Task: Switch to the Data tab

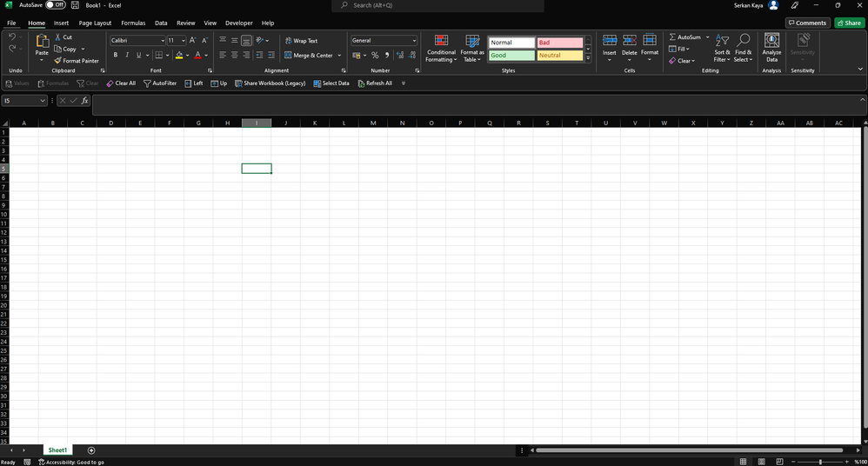Action: (161, 23)
